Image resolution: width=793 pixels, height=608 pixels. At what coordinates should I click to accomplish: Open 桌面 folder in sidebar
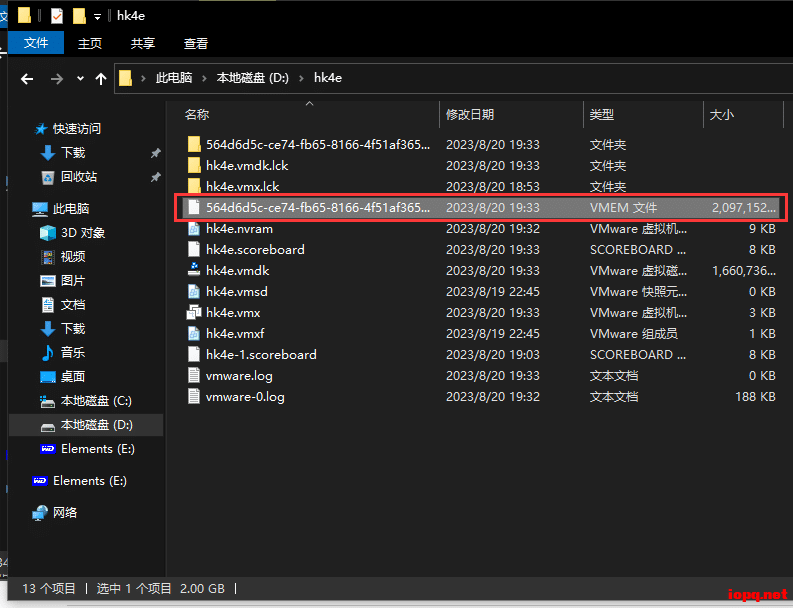tap(73, 377)
